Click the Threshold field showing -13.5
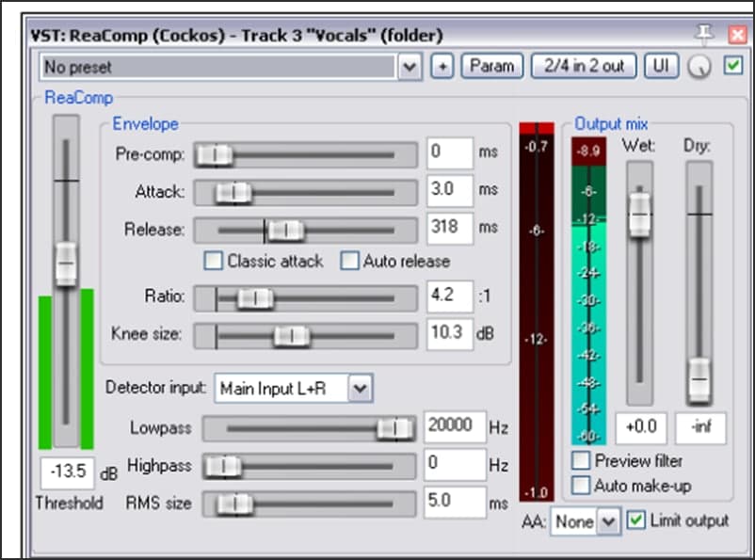The width and height of the screenshot is (755, 560). (68, 472)
